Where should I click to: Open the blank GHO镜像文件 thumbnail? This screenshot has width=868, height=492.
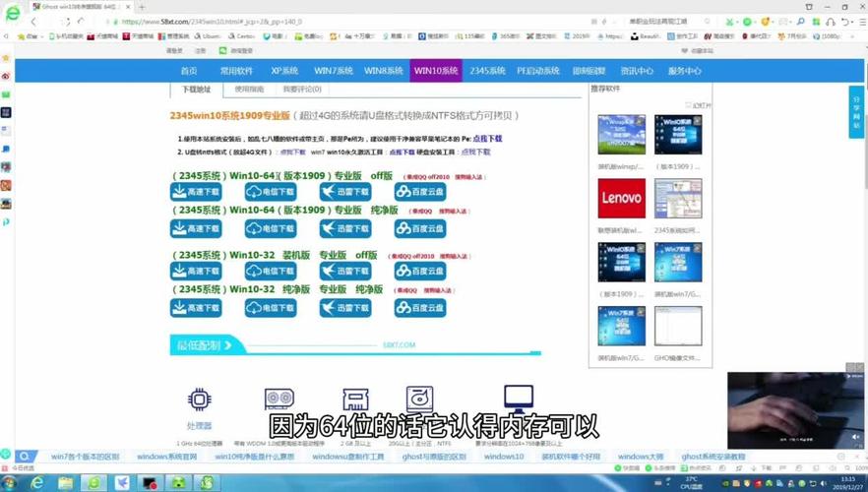tap(678, 326)
